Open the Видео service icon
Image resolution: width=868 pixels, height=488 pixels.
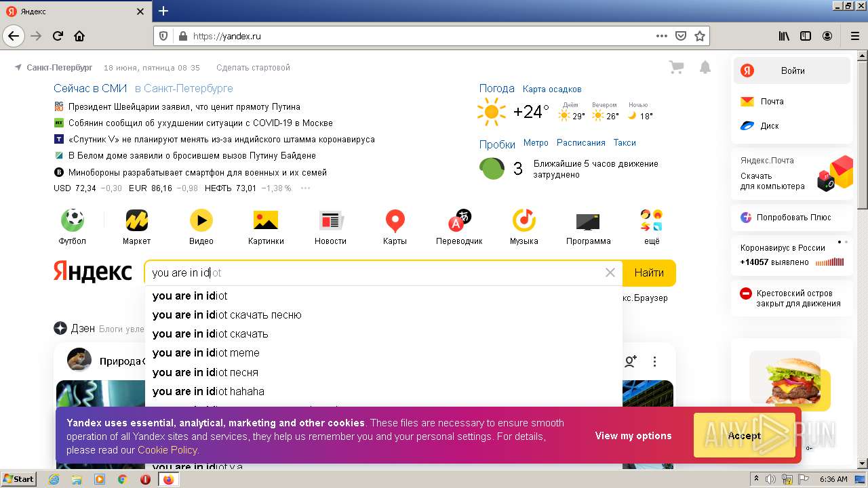[201, 220]
